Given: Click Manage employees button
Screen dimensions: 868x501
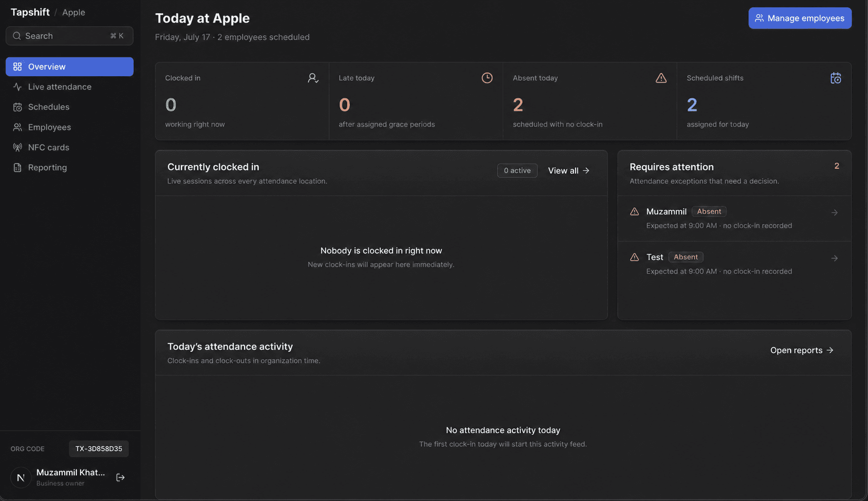Looking at the screenshot, I should (x=800, y=18).
